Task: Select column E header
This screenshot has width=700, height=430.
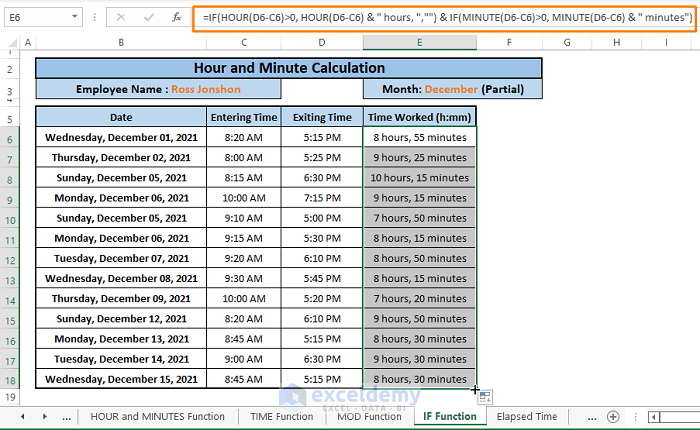Action: pos(420,43)
